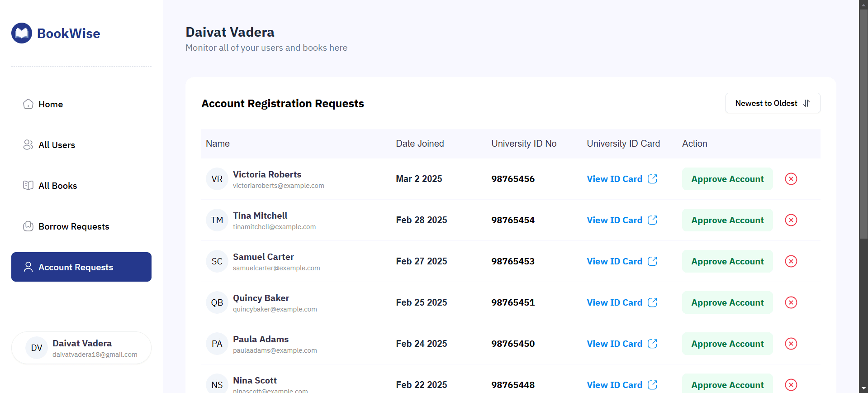Approve Samuel Carter's account
The height and width of the screenshot is (393, 868).
point(727,261)
